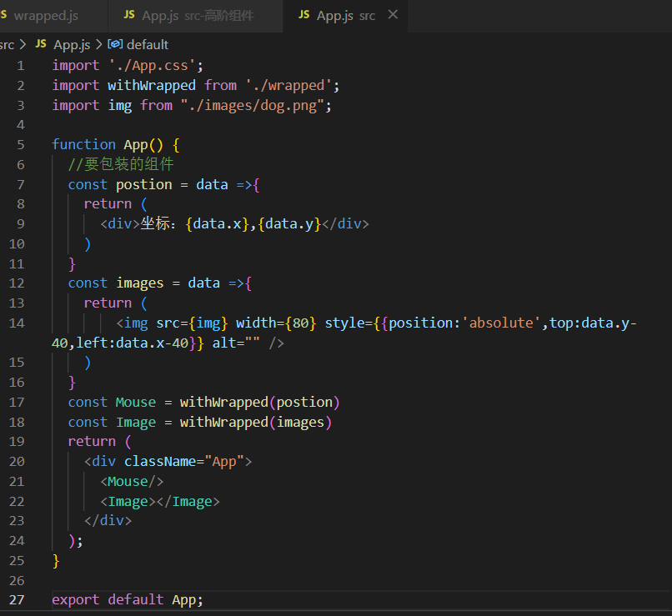Click the withWrapped call on line 17
The image size is (672, 616).
[231, 401]
